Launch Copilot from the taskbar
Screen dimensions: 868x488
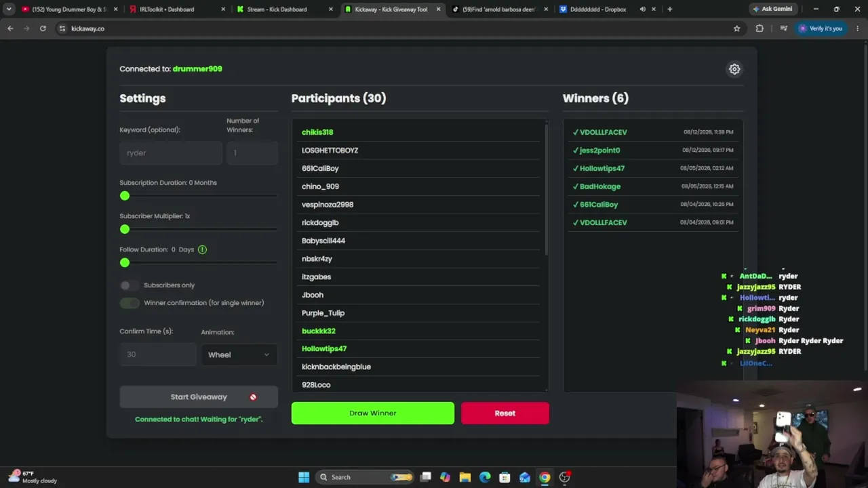(445, 477)
